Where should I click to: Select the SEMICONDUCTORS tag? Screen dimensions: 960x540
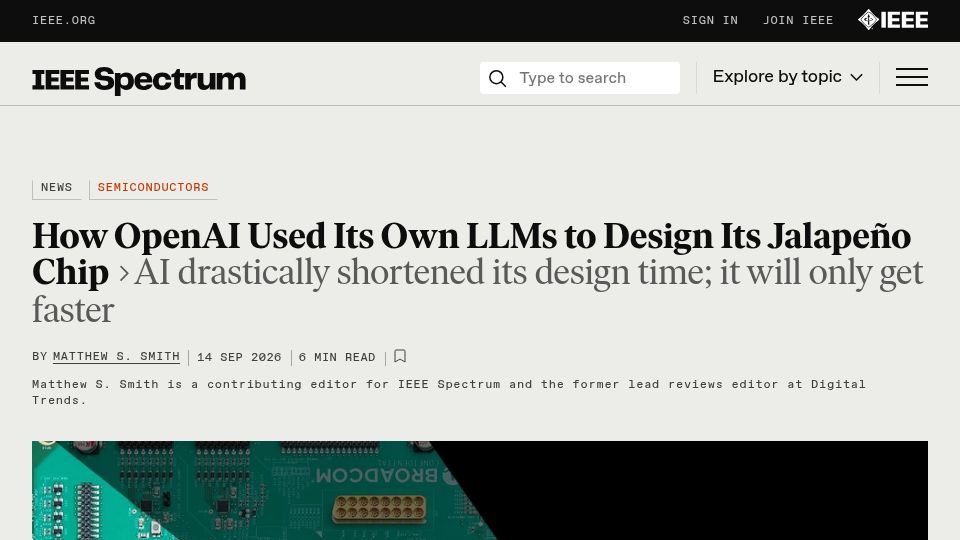pos(153,188)
